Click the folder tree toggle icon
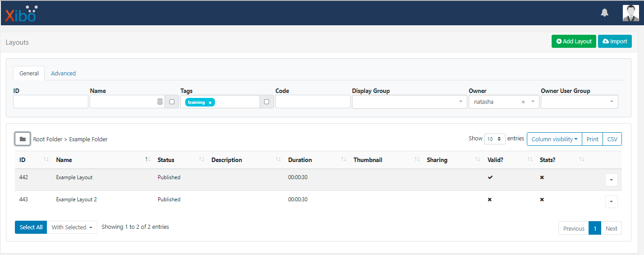The width and height of the screenshot is (644, 255). (23, 139)
